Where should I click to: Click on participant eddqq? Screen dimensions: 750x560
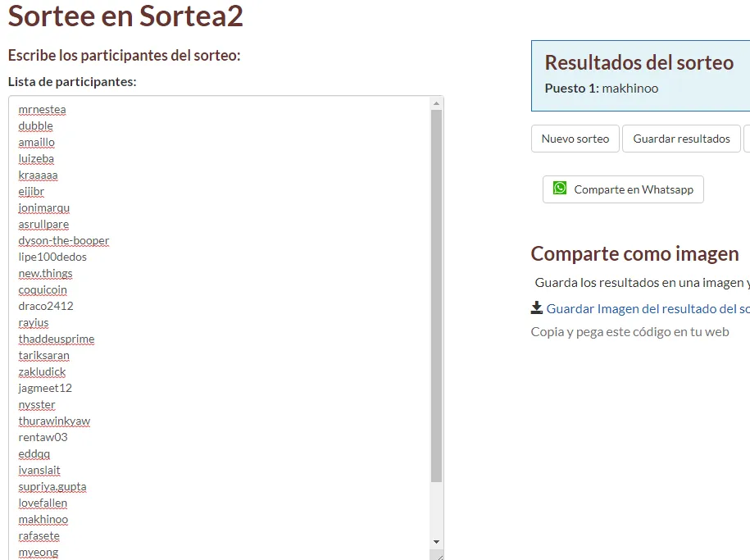(34, 453)
